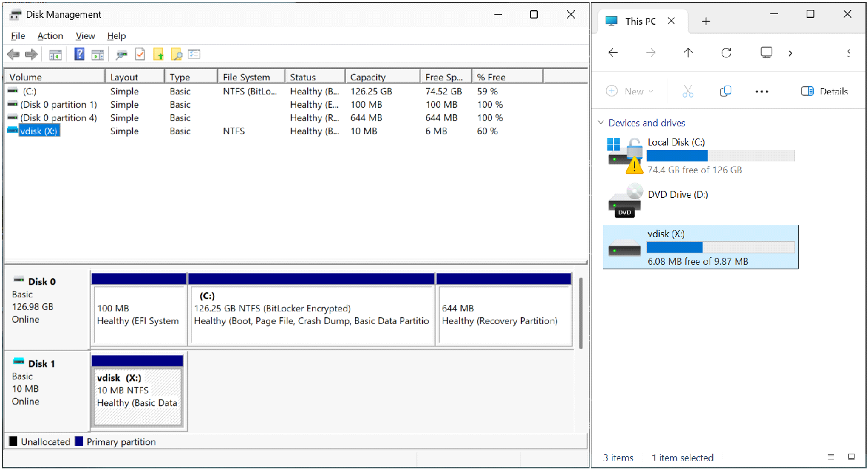Open Help via the blue question mark icon
868x469 pixels.
click(80, 55)
